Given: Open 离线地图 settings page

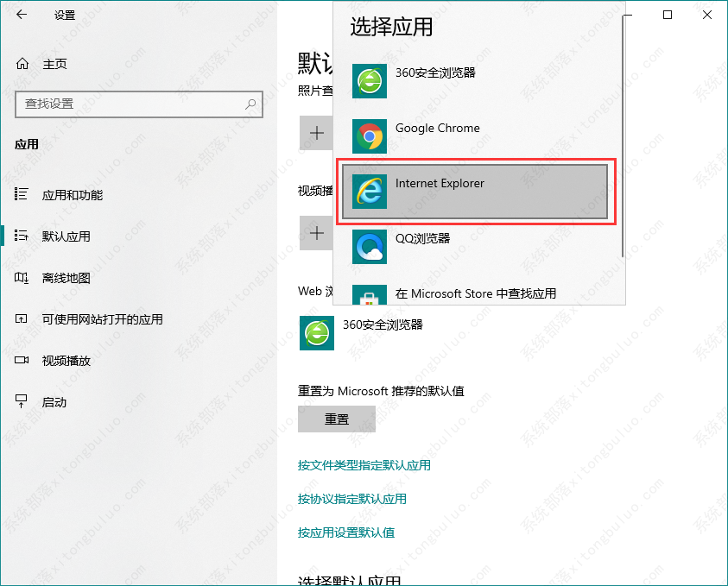Looking at the screenshot, I should point(66,278).
